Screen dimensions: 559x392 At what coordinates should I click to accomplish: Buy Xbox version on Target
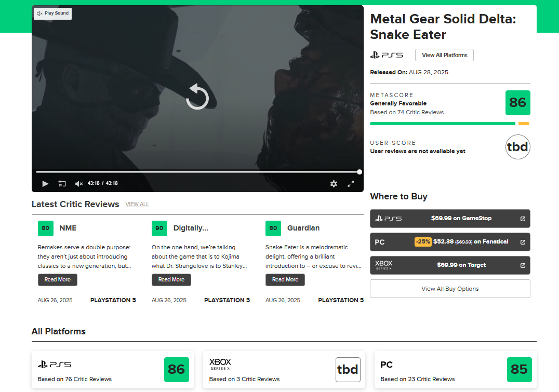450,265
